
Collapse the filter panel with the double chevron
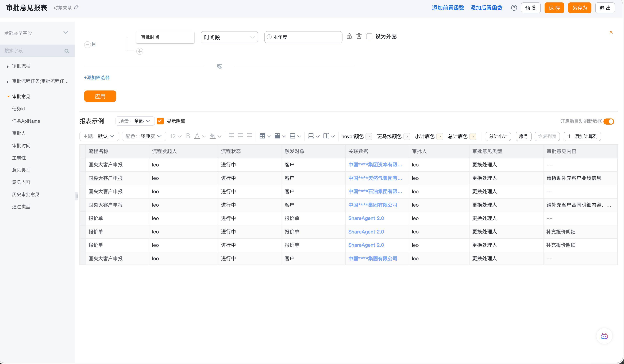(611, 32)
